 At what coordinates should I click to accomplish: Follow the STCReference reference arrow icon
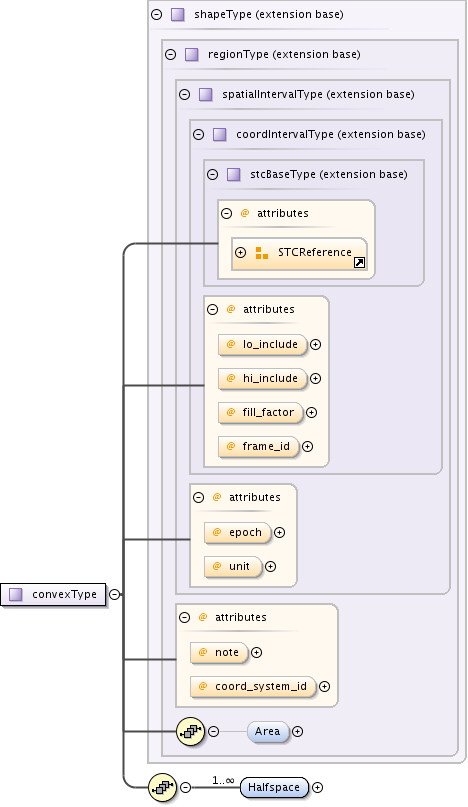pos(359,263)
